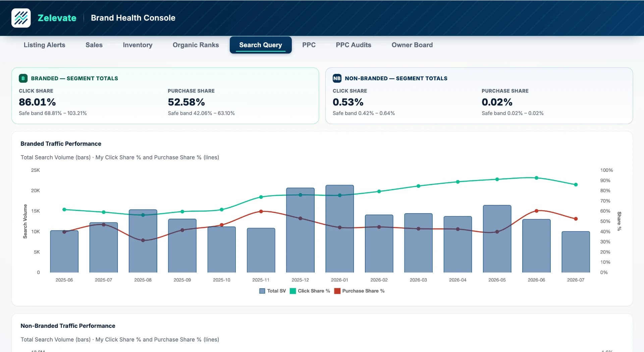This screenshot has width=644, height=352.
Task: Click the 2025-08 search volume bar
Action: [143, 241]
